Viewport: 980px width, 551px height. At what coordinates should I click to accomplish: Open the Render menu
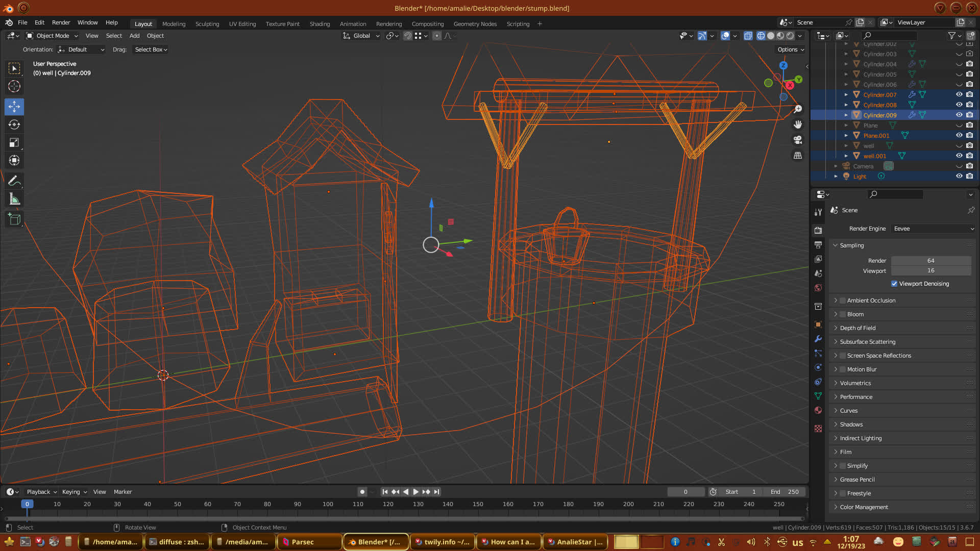[x=61, y=22]
